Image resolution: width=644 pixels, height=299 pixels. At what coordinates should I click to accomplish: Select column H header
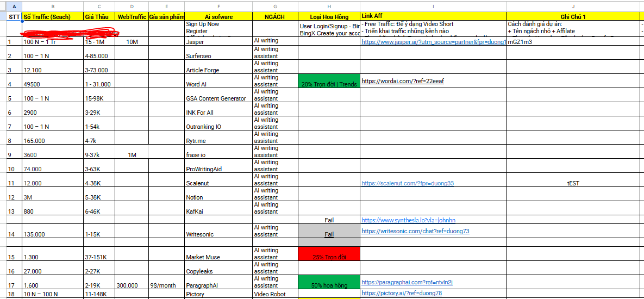pyautogui.click(x=329, y=7)
